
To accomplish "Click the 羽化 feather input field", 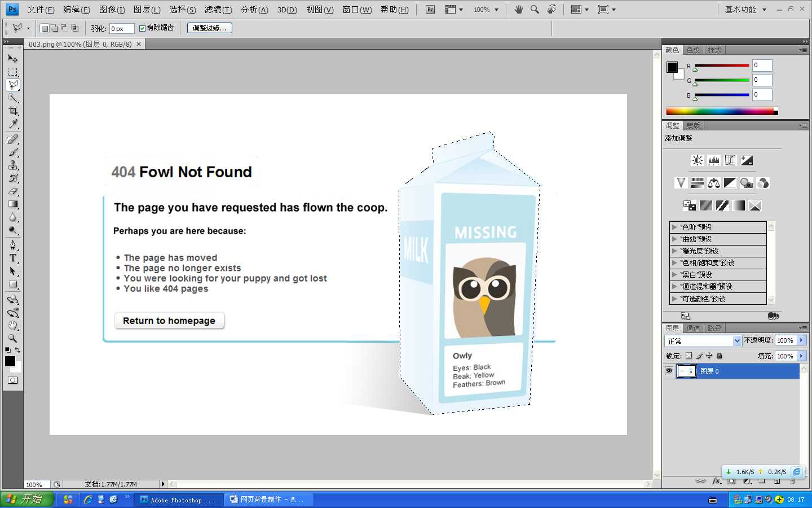I will [121, 28].
